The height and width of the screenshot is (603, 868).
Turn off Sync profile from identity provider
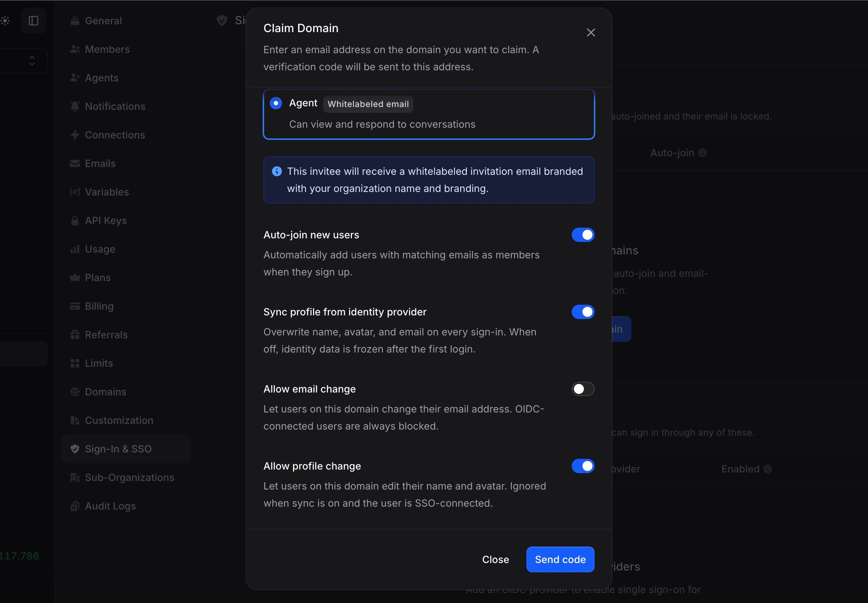pos(582,312)
